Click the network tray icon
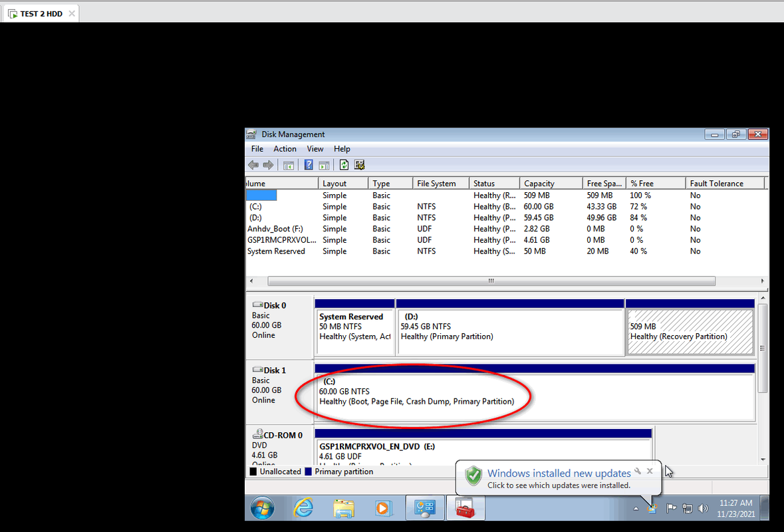The width and height of the screenshot is (784, 532). click(x=688, y=509)
